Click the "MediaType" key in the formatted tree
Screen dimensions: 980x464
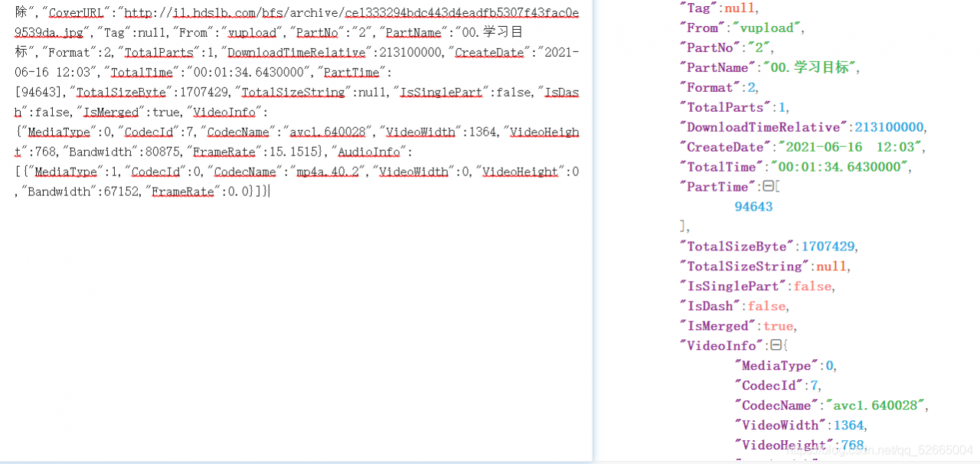click(776, 366)
